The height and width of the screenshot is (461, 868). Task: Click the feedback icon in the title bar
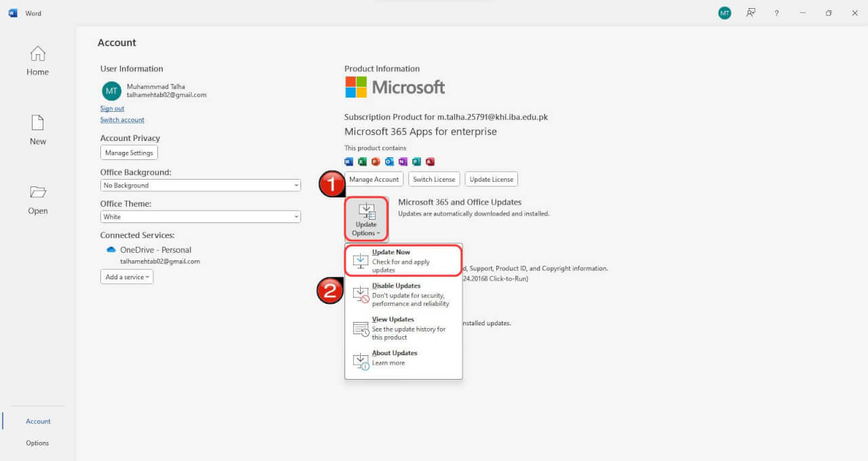coord(750,12)
